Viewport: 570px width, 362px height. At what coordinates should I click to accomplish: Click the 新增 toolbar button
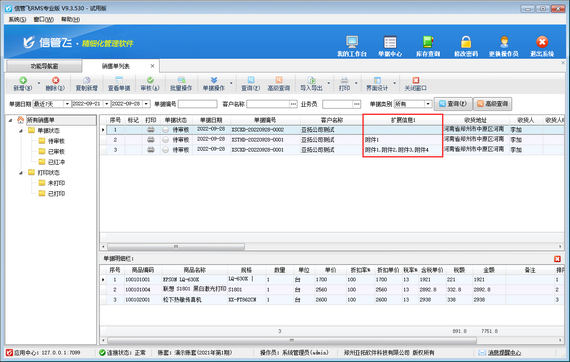(x=23, y=84)
